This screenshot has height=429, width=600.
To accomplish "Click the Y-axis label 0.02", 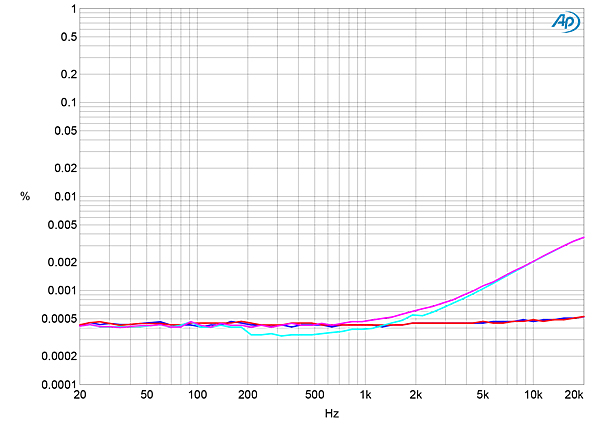I will tap(66, 168).
